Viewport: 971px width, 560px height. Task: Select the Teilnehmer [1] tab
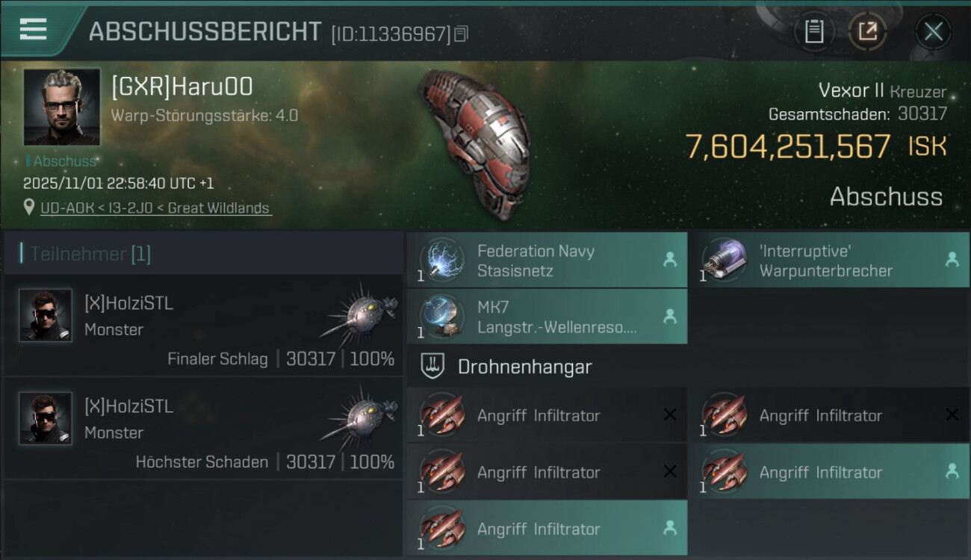click(85, 254)
